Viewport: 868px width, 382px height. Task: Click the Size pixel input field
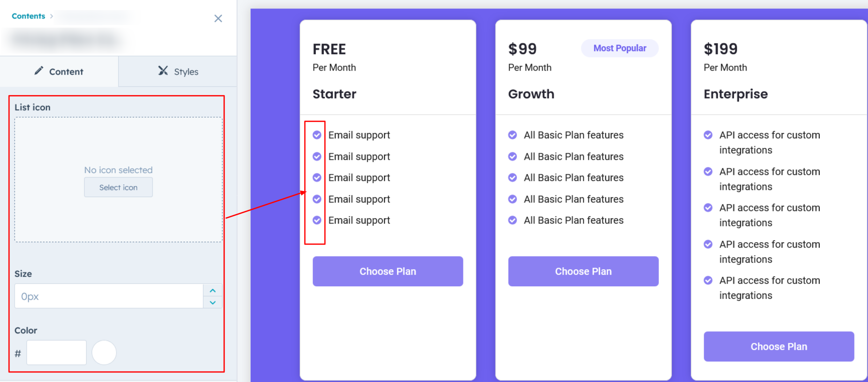[x=109, y=296]
